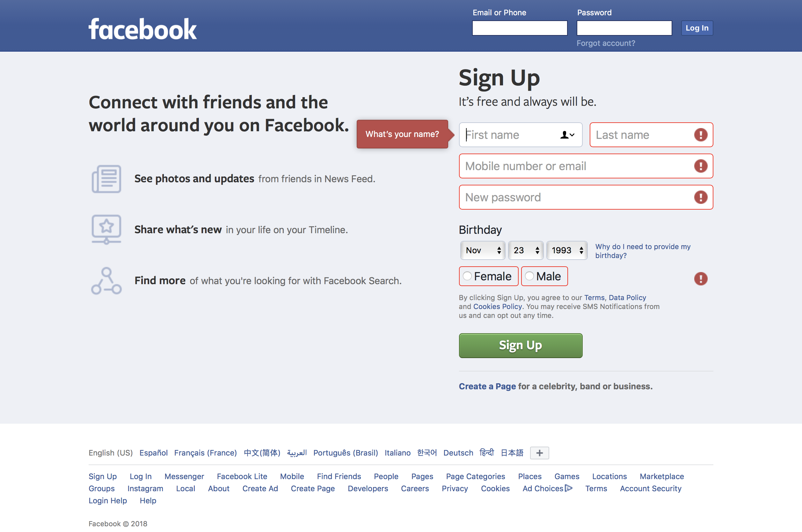Click the Facebook logo in header
Viewport: 802px width, 532px height.
pyautogui.click(x=142, y=29)
